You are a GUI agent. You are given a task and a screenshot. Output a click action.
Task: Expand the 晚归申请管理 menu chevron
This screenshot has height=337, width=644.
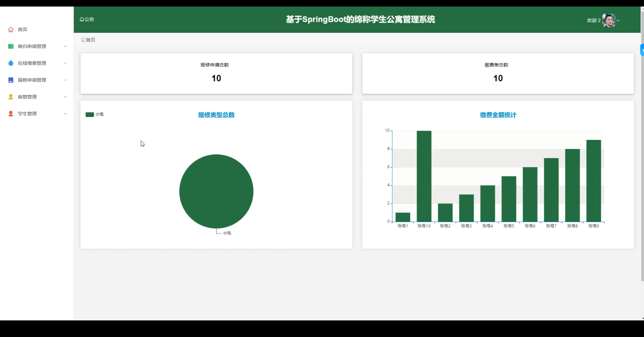click(65, 46)
